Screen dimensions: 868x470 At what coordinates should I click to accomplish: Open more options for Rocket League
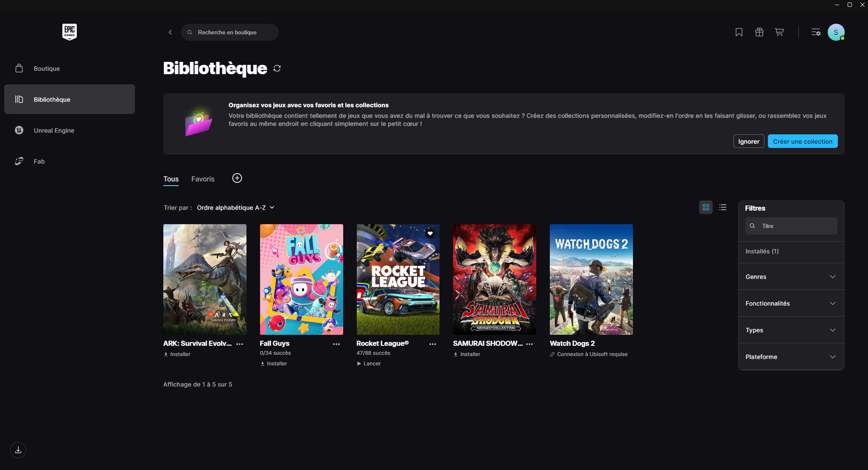click(x=433, y=344)
